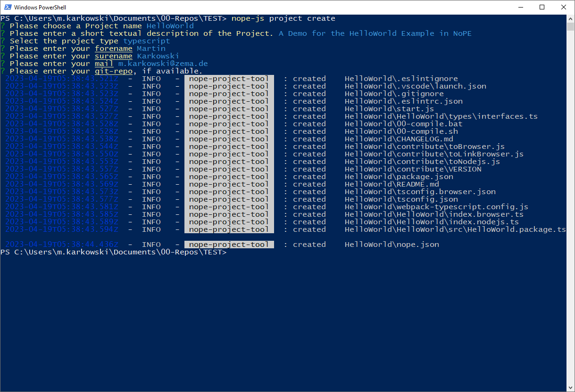Click the underlined 'forename' word
Image resolution: width=575 pixels, height=392 pixels.
pos(114,49)
